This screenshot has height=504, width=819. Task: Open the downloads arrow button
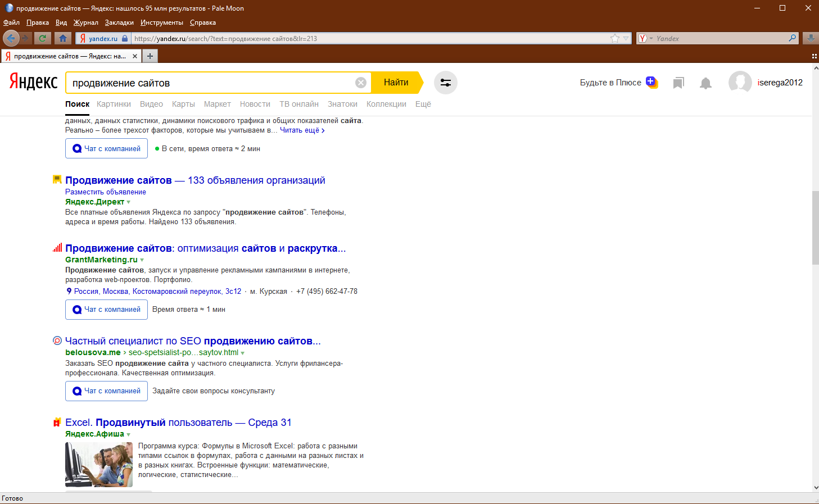[x=811, y=38]
